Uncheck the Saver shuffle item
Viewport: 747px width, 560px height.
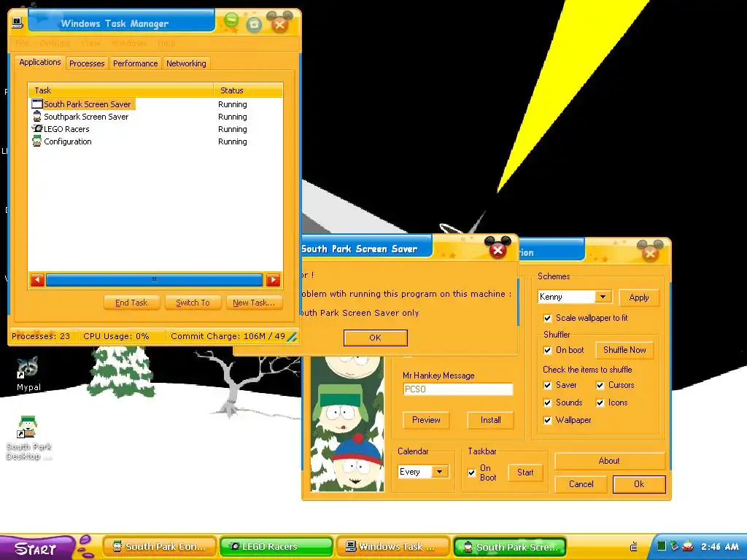pos(547,385)
